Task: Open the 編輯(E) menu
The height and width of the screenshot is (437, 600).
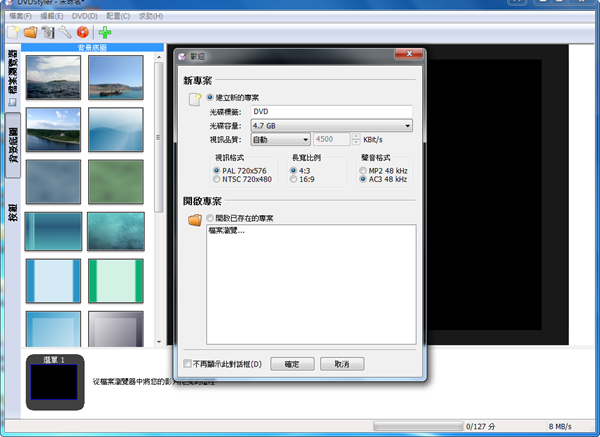Action: click(x=52, y=16)
